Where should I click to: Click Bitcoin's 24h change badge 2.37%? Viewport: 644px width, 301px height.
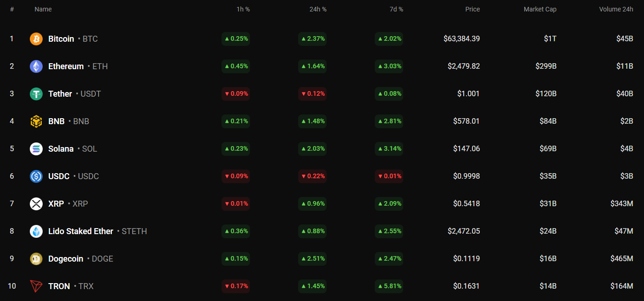[x=312, y=39]
